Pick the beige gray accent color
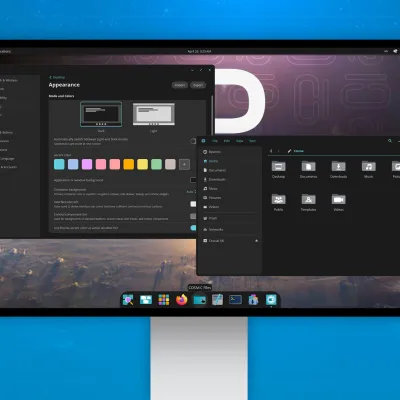This screenshot has width=400, height=400. pyautogui.click(x=170, y=164)
